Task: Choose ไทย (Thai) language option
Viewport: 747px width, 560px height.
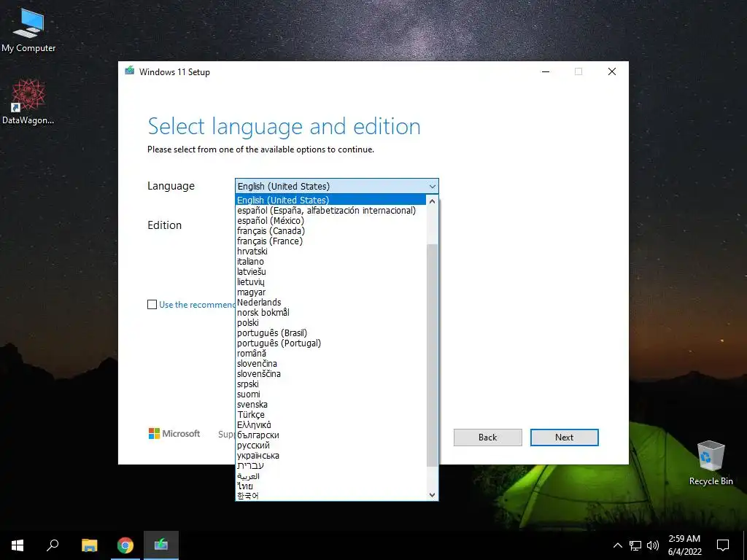Action: click(330, 486)
